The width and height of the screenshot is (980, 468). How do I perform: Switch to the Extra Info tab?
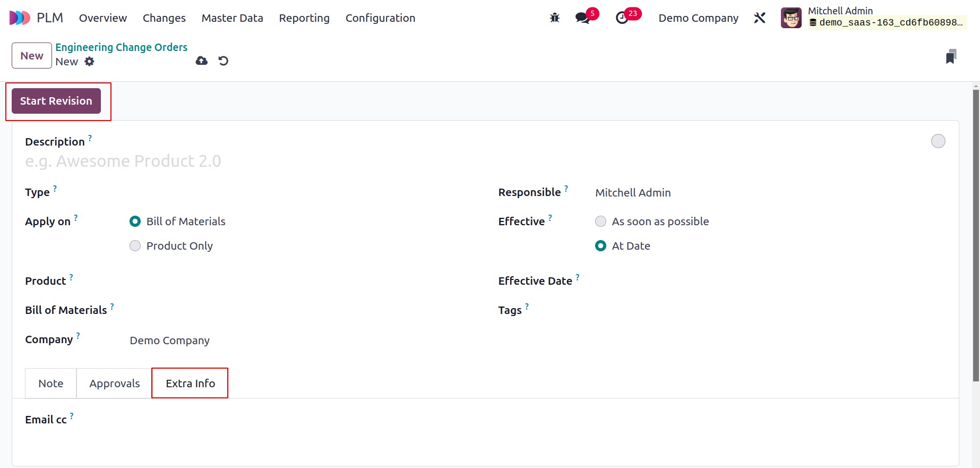click(190, 384)
